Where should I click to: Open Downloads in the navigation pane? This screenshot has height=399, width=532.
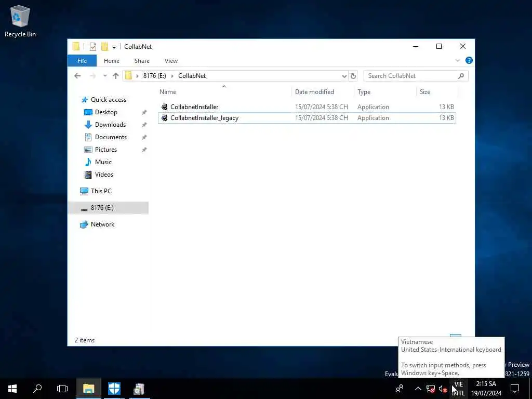[110, 125]
